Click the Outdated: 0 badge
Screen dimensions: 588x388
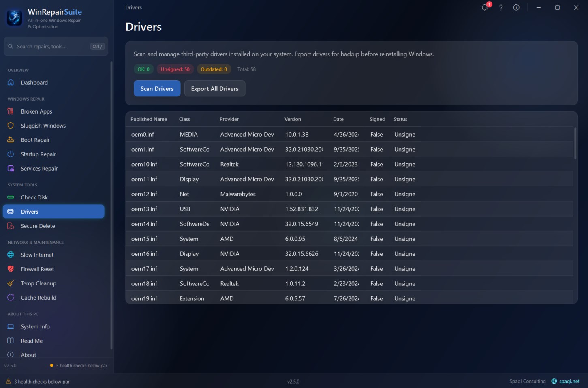[214, 69]
